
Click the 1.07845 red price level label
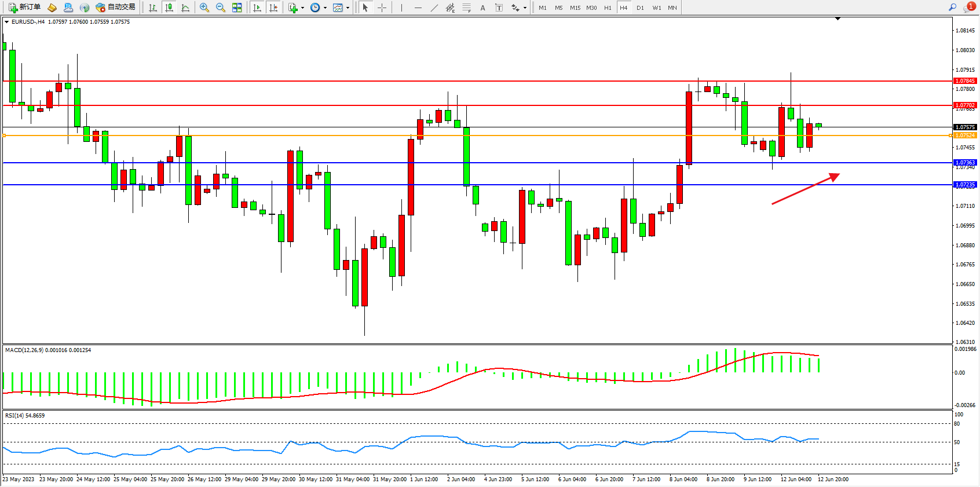964,81
